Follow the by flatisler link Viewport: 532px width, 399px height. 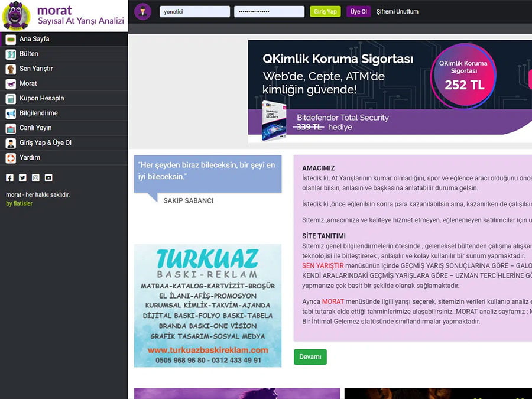[20, 203]
